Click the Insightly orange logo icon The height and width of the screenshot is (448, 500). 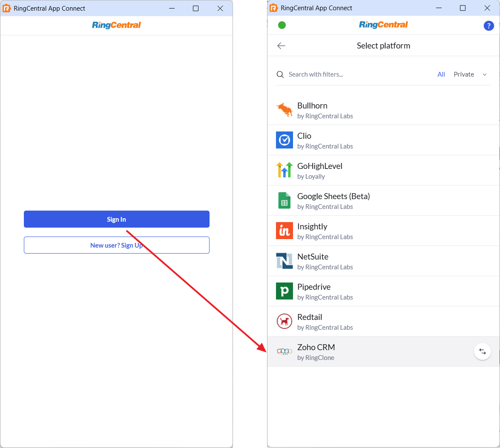point(284,231)
